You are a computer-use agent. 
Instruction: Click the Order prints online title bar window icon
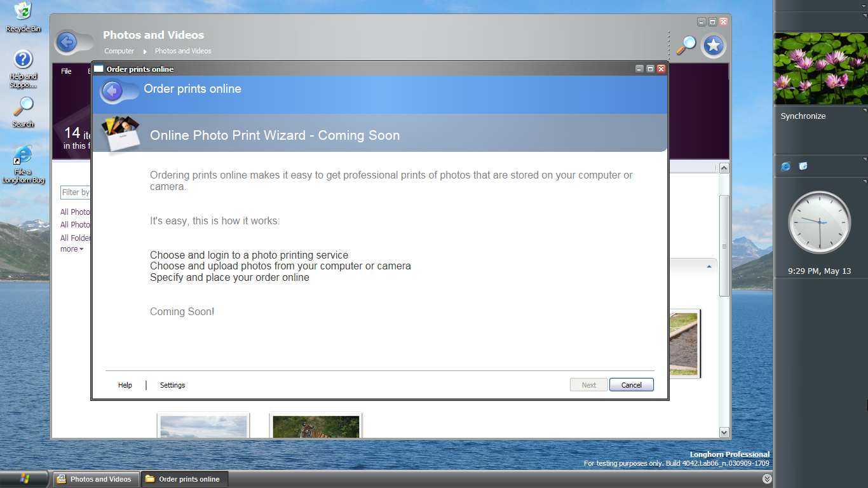[x=98, y=69]
